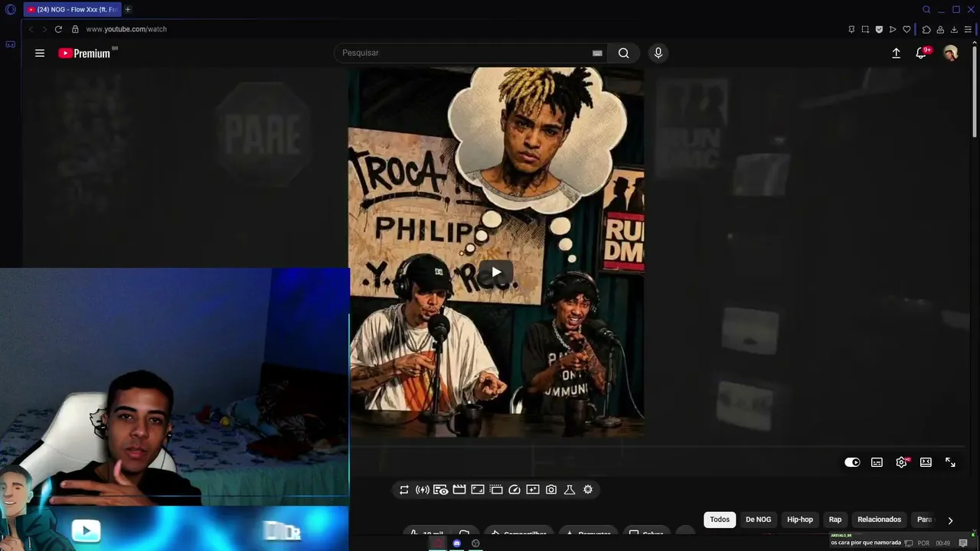Select the De NOG filter chip
The image size is (980, 551).
tap(758, 520)
